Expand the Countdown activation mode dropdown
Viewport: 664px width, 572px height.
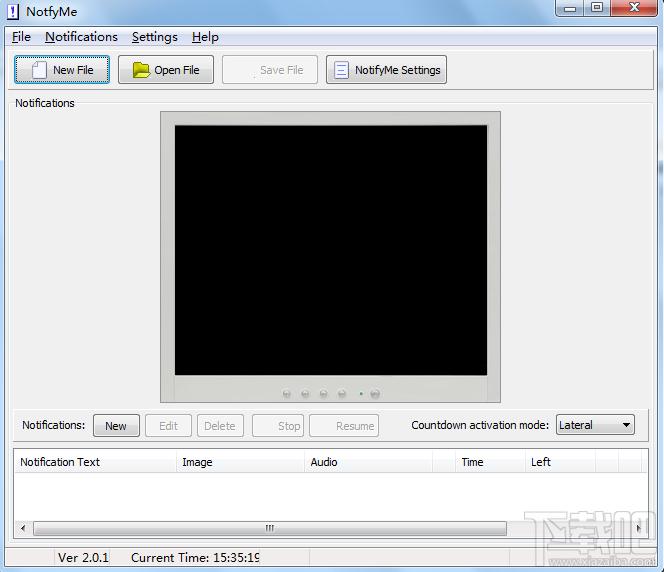595,425
